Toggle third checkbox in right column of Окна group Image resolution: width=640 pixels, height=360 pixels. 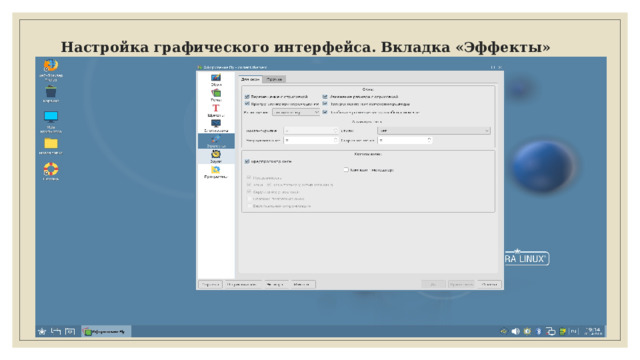(x=325, y=112)
